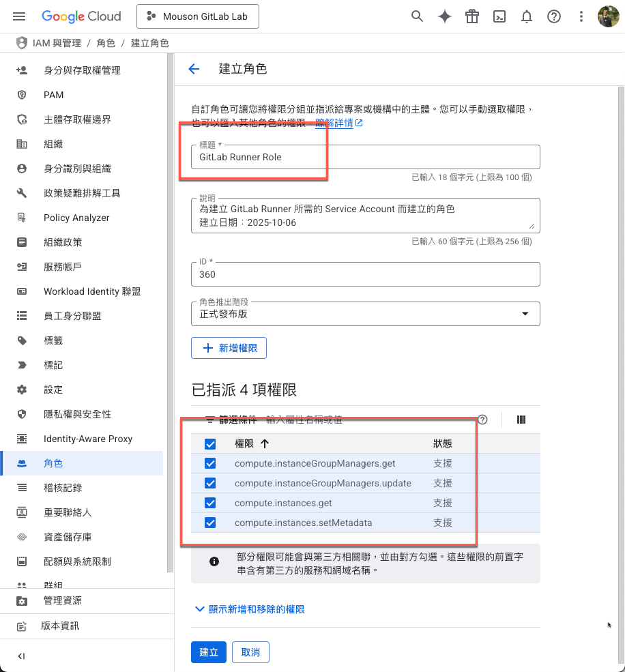This screenshot has height=672, width=625.
Task: Open Gemini sparkle assistant icon
Action: tap(445, 16)
